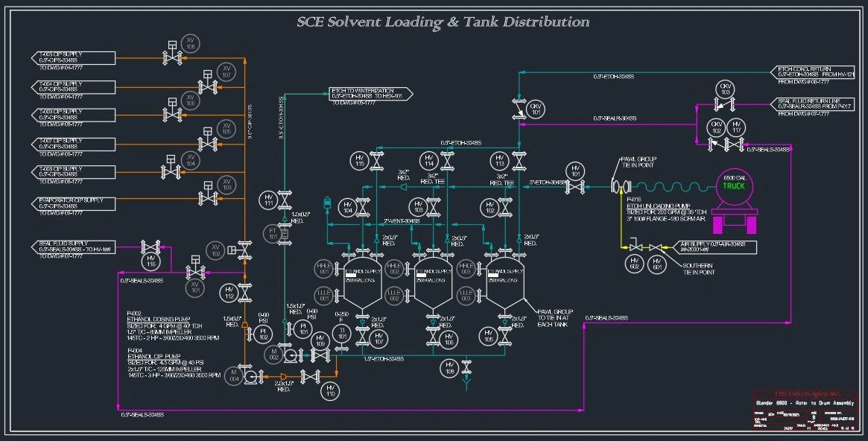
Task: Select the HHLE 001 level element bubble
Action: 324,268
